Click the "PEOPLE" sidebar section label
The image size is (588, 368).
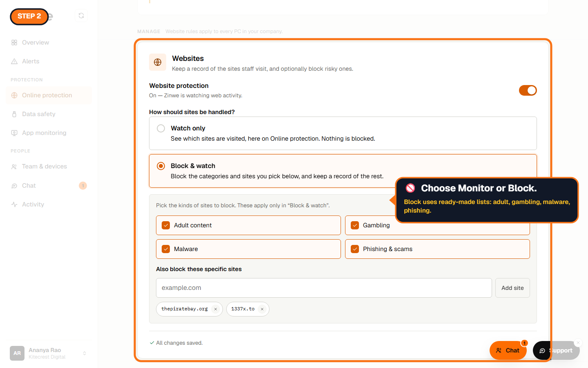20,151
